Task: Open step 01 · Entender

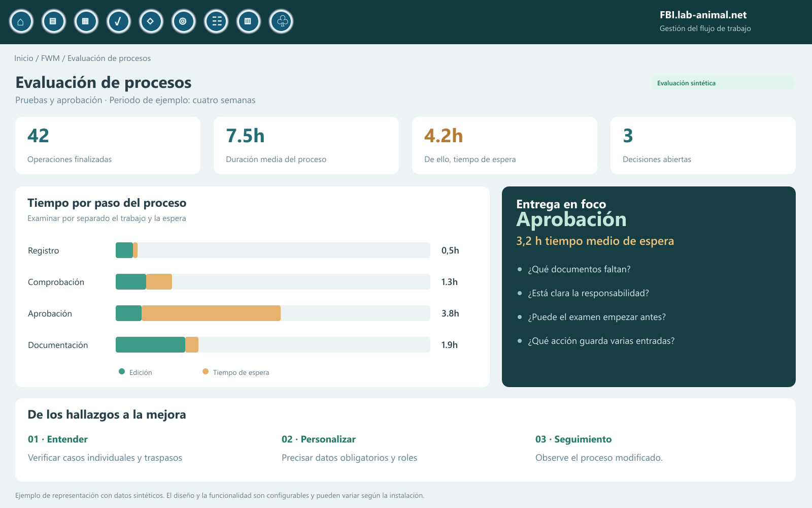Action: coord(58,439)
